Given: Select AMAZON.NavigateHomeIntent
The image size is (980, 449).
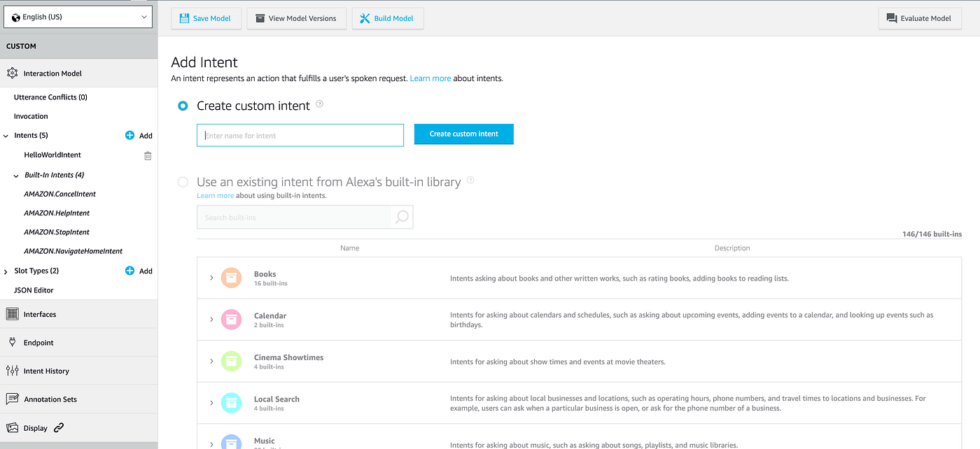Looking at the screenshot, I should [73, 250].
